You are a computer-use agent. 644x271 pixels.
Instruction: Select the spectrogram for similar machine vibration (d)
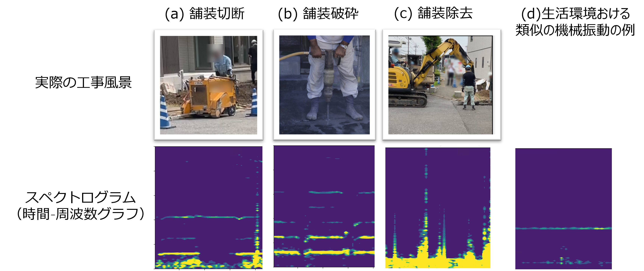[x=563, y=209]
